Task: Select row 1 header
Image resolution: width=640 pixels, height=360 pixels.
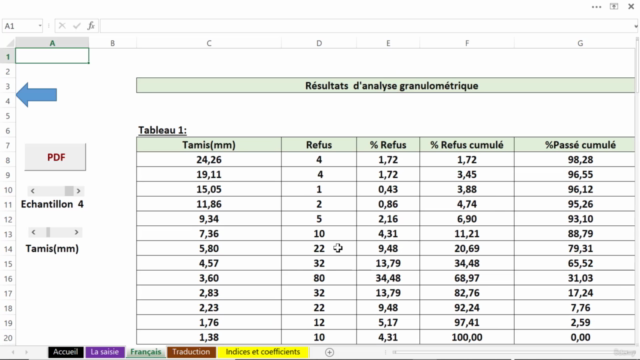Action: [x=8, y=57]
